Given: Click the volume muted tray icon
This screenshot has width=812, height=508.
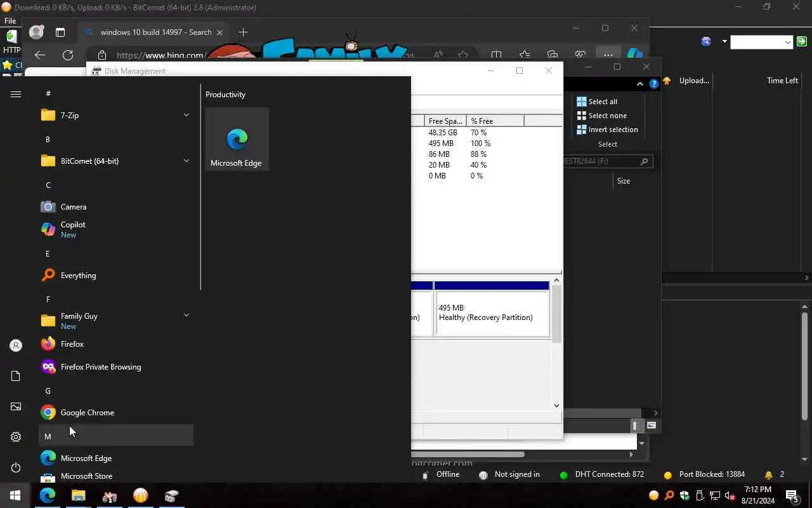Looking at the screenshot, I should tap(730, 496).
